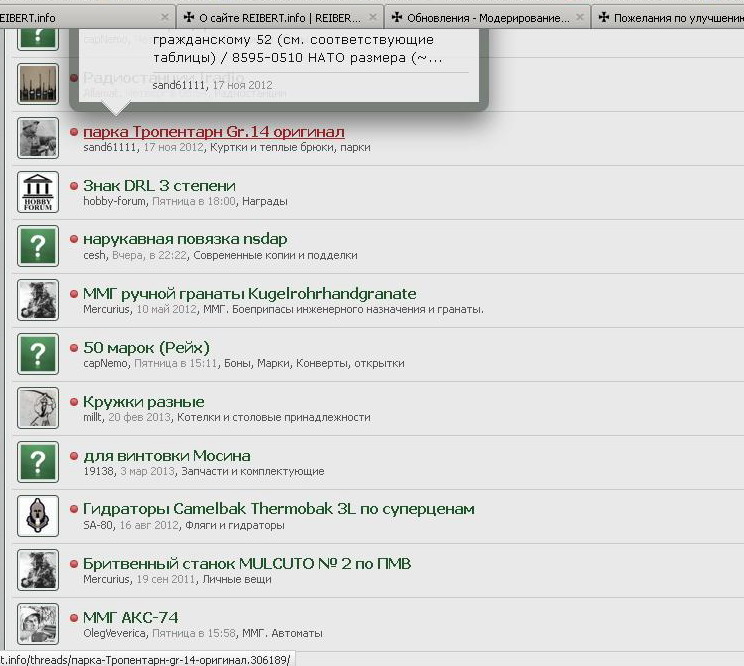Open user profile cesh
744x666 pixels.
pos(94,256)
